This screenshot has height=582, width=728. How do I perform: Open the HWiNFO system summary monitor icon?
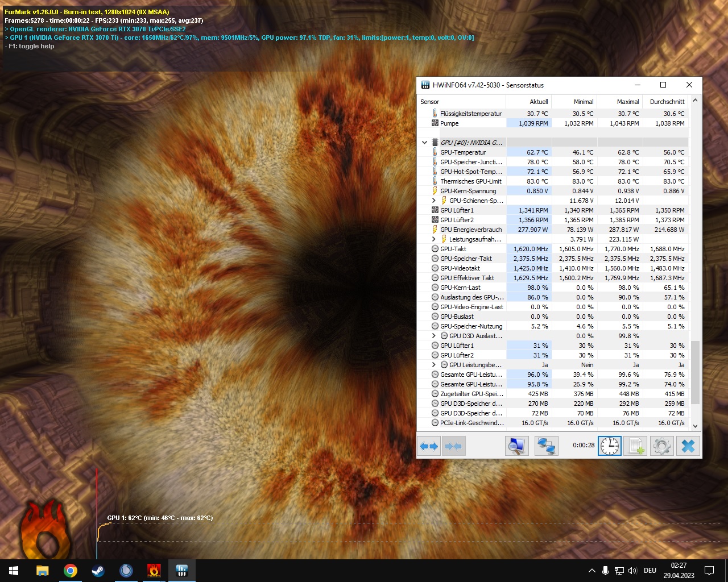pyautogui.click(x=516, y=446)
